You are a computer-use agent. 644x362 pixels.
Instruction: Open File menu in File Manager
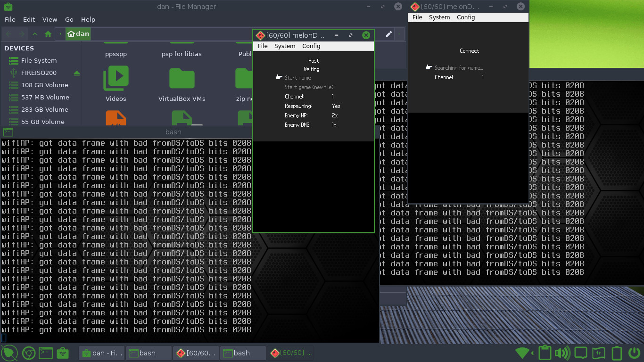click(x=10, y=19)
